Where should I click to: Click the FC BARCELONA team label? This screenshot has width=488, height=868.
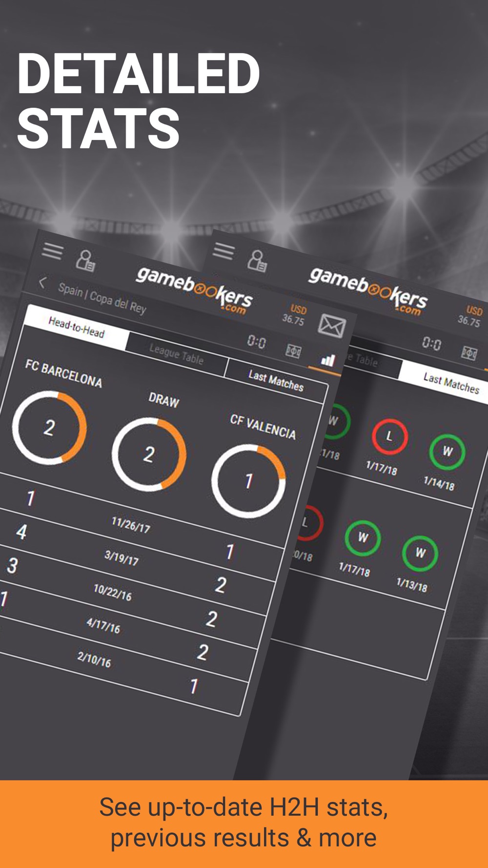click(x=64, y=373)
